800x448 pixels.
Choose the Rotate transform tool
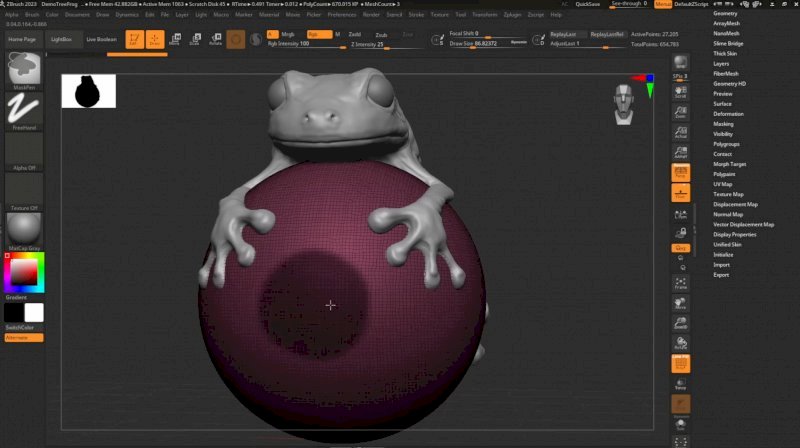pyautogui.click(x=215, y=40)
